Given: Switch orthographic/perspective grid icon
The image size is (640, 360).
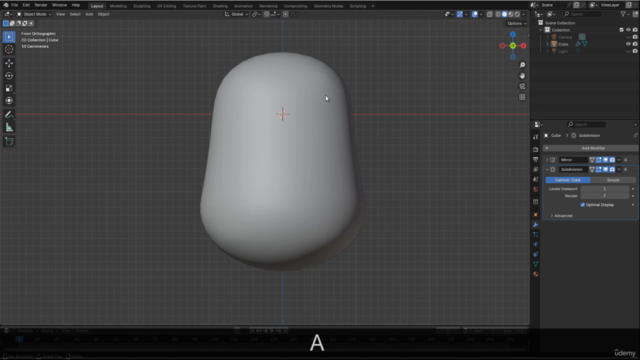Looking at the screenshot, I should pos(522,97).
